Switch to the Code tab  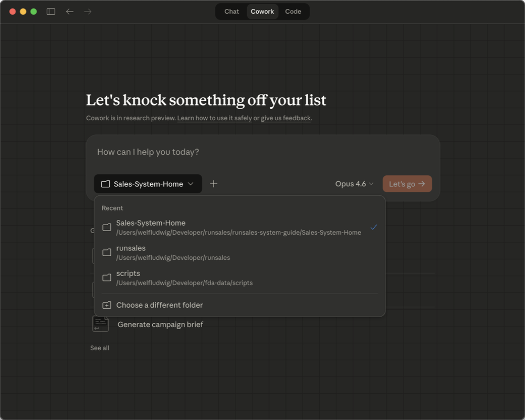click(293, 12)
